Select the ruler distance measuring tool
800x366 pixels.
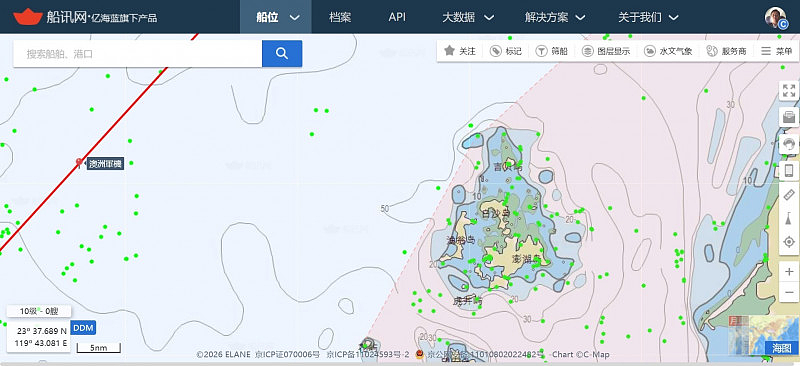click(789, 195)
